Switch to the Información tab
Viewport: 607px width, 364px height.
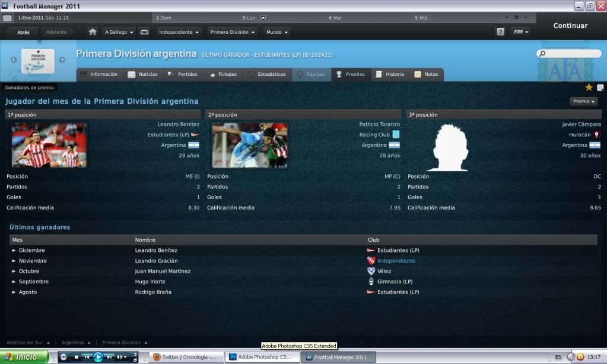click(x=99, y=74)
